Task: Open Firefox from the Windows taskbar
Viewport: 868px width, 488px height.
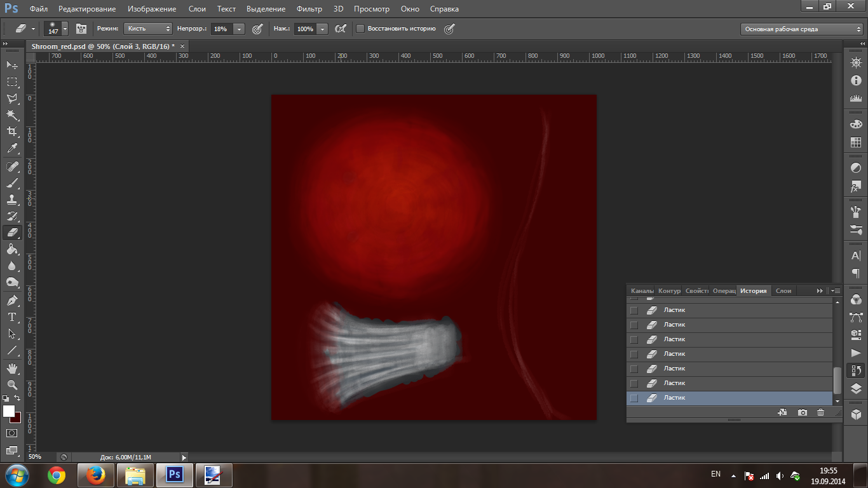Action: point(95,475)
